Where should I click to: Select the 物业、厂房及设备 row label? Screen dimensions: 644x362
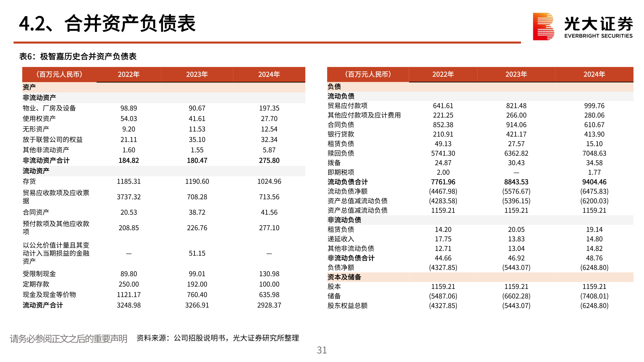coord(49,108)
